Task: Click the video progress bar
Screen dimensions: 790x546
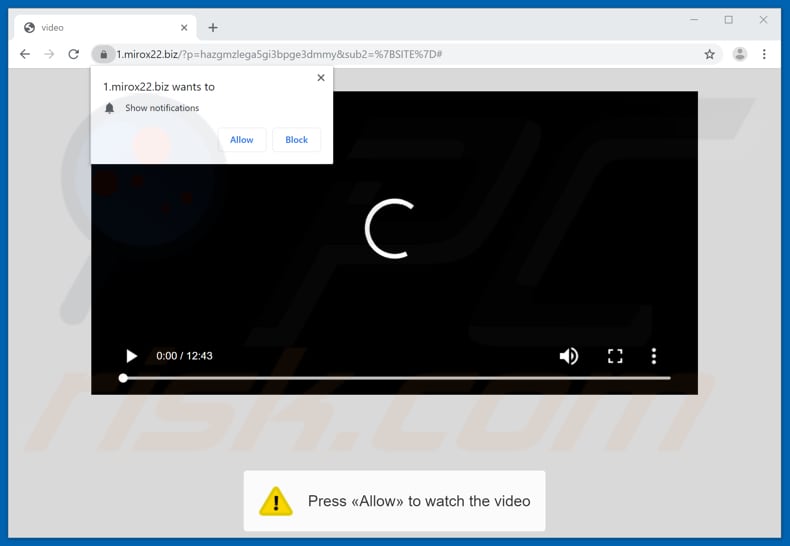Action: 397,378
